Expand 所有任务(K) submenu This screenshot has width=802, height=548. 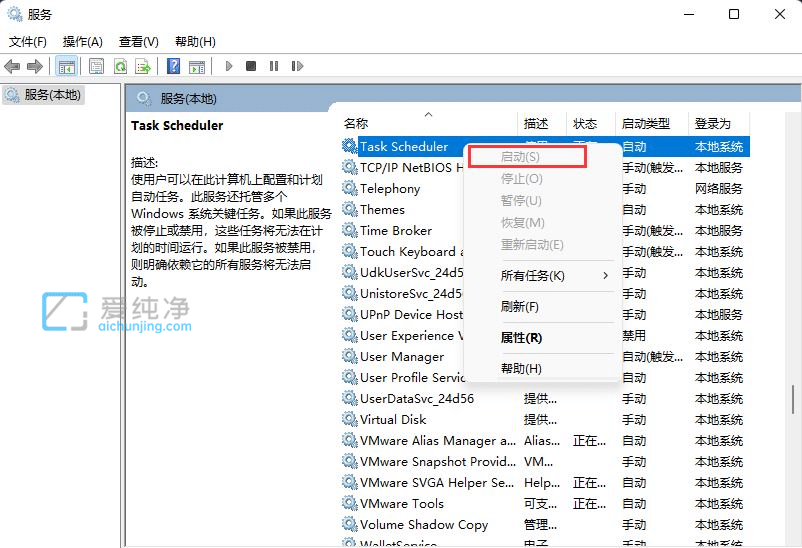pyautogui.click(x=542, y=276)
